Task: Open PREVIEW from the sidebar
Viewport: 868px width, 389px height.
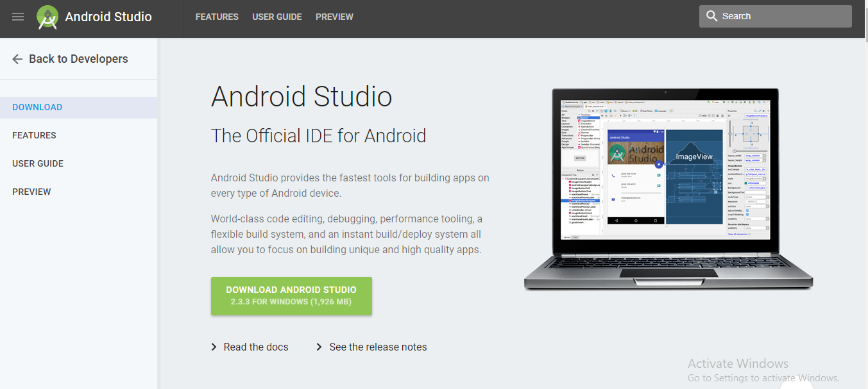Action: (x=31, y=191)
